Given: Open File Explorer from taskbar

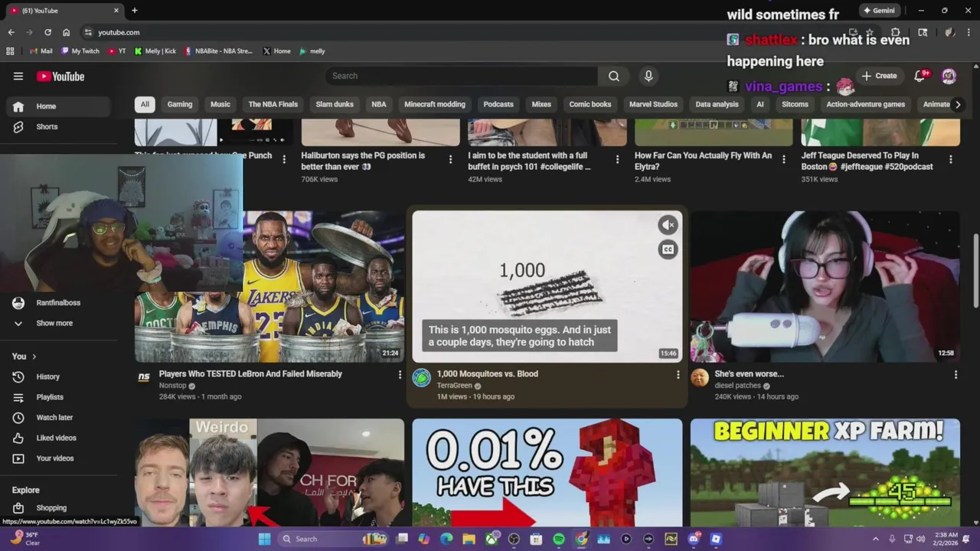Looking at the screenshot, I should 469,539.
